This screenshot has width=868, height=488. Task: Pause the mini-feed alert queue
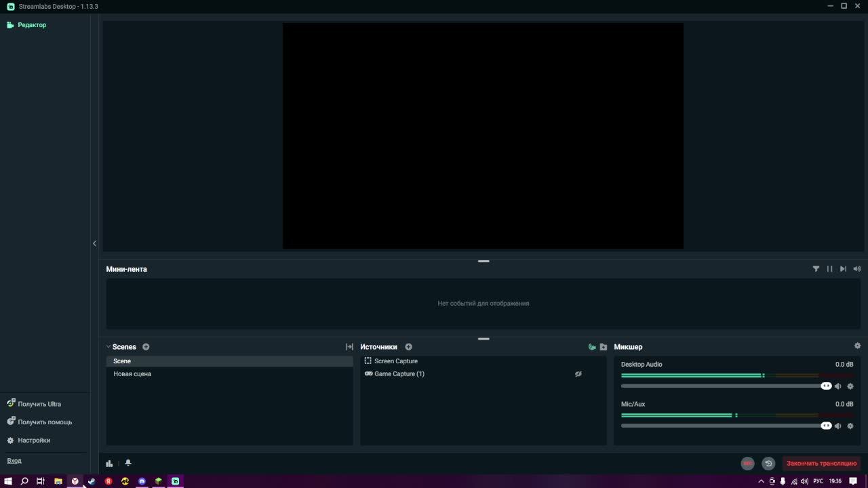[829, 269]
